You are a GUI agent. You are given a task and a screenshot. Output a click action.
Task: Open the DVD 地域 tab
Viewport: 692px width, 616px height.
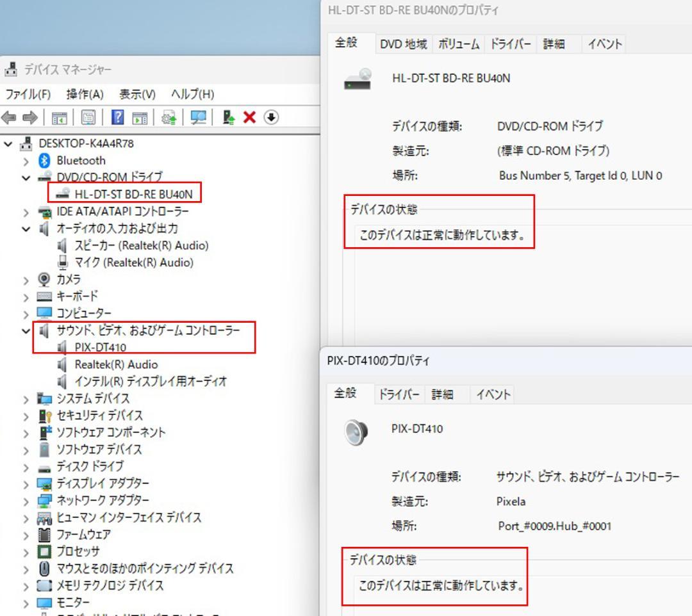click(405, 44)
